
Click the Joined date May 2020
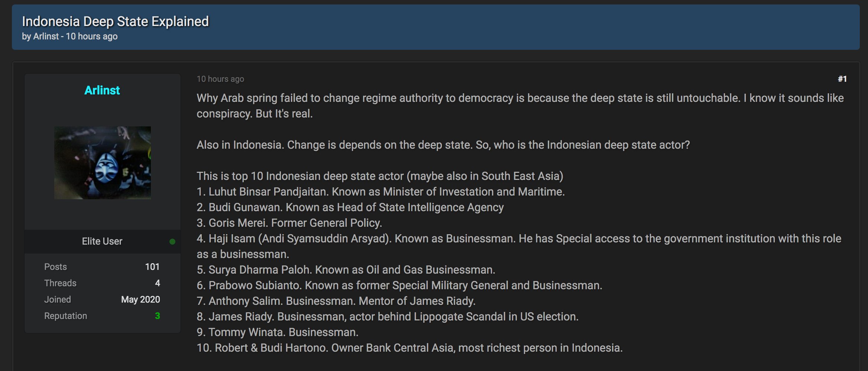tap(140, 300)
